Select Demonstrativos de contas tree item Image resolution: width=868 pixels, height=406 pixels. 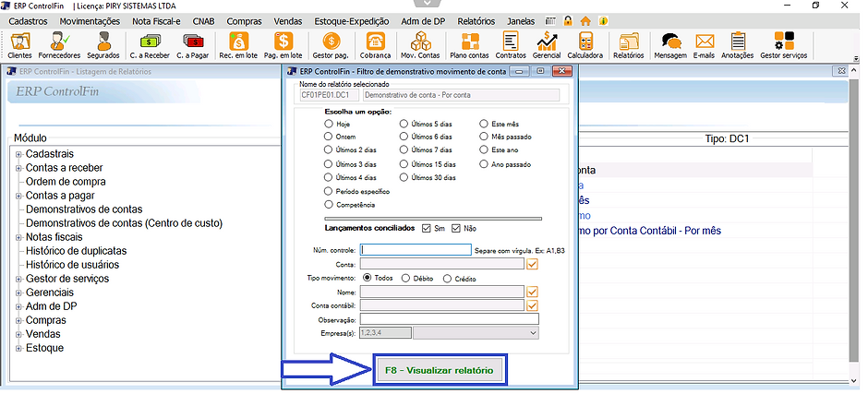point(84,209)
